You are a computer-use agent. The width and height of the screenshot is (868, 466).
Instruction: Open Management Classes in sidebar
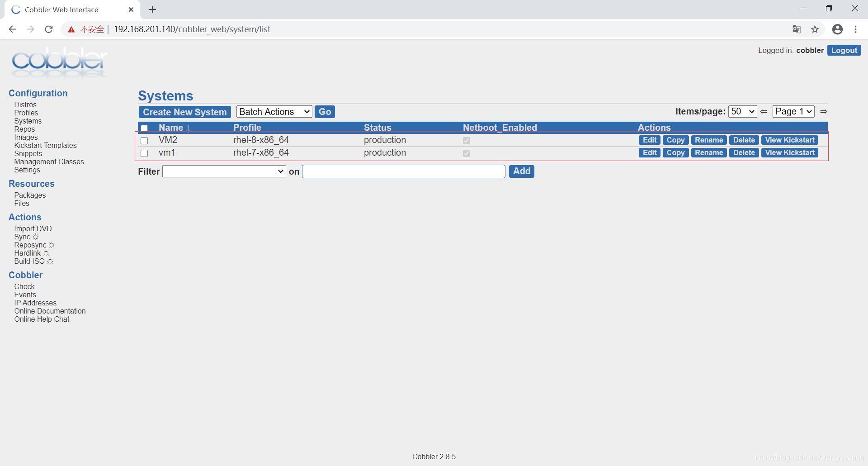(x=49, y=162)
